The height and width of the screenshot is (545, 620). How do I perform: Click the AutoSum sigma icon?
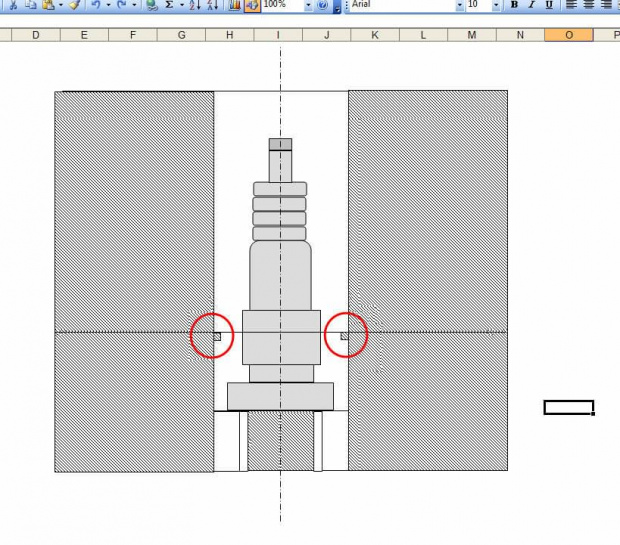point(170,5)
